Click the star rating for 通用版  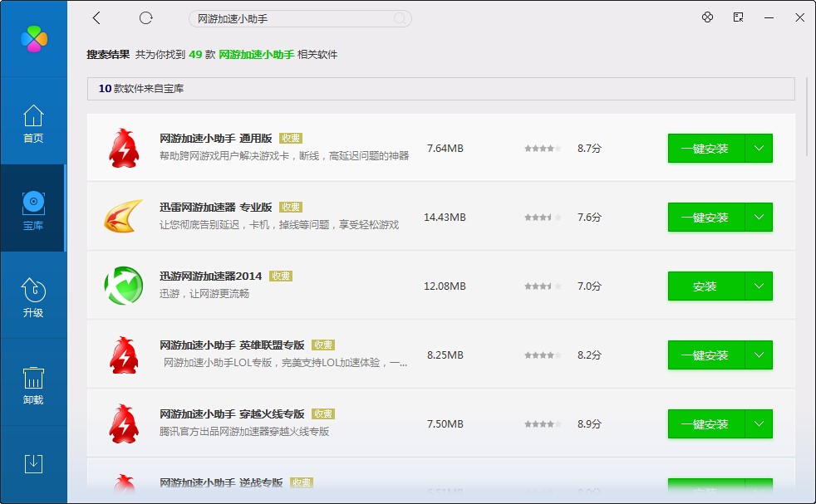[x=542, y=148]
